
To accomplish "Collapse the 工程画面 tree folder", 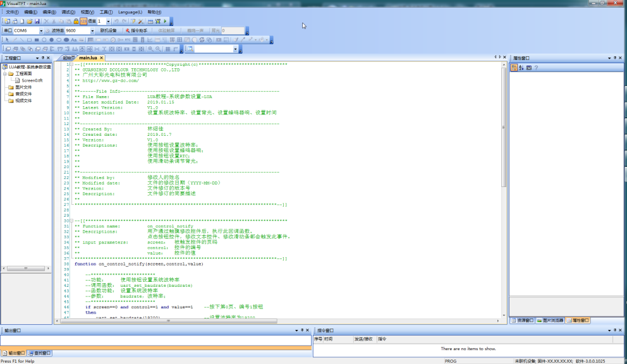I will 4,73.
